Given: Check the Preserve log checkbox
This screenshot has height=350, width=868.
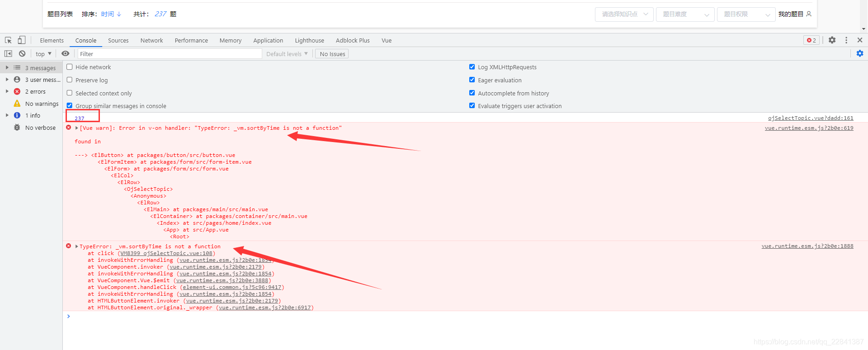Looking at the screenshot, I should 70,80.
